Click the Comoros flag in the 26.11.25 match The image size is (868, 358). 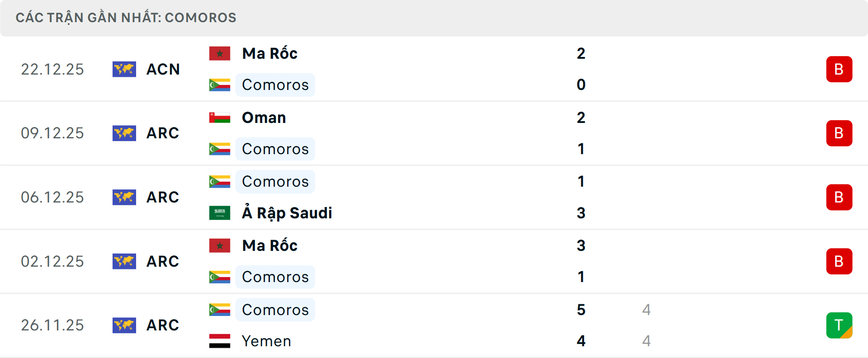pyautogui.click(x=220, y=310)
